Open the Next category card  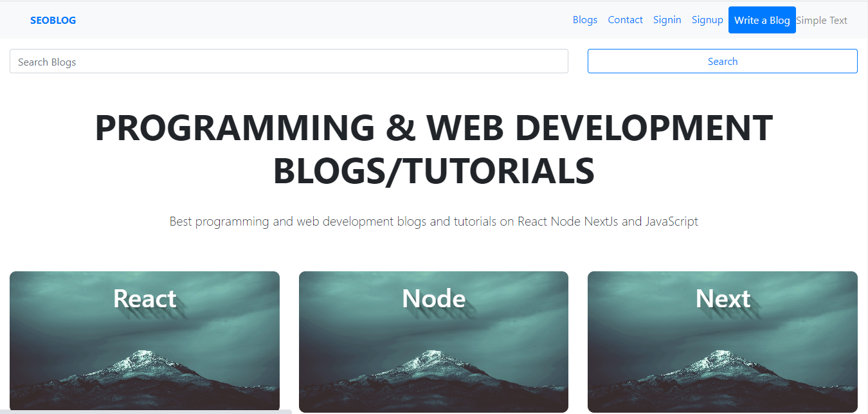pyautogui.click(x=723, y=341)
